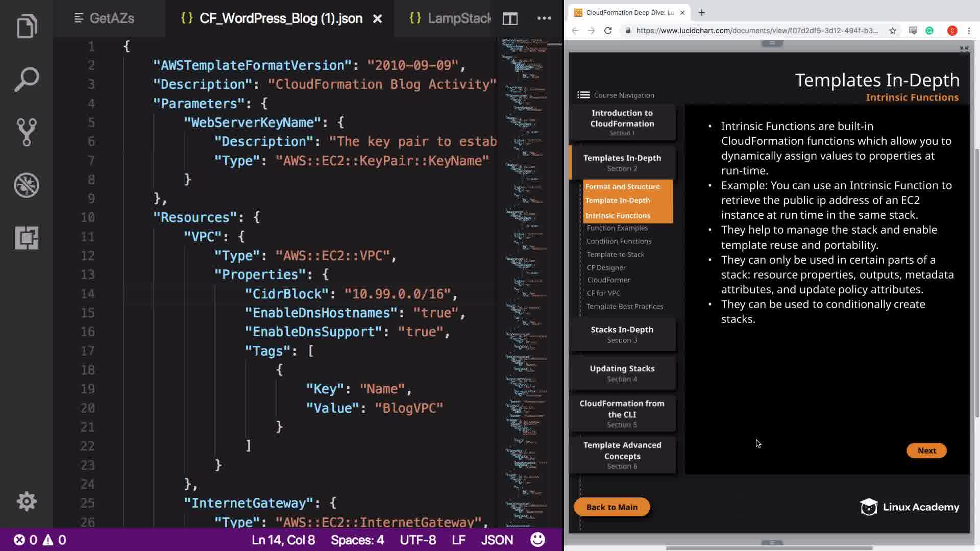Click the smiley feedback icon in status bar
Image resolution: width=980 pixels, height=551 pixels.
coord(537,540)
